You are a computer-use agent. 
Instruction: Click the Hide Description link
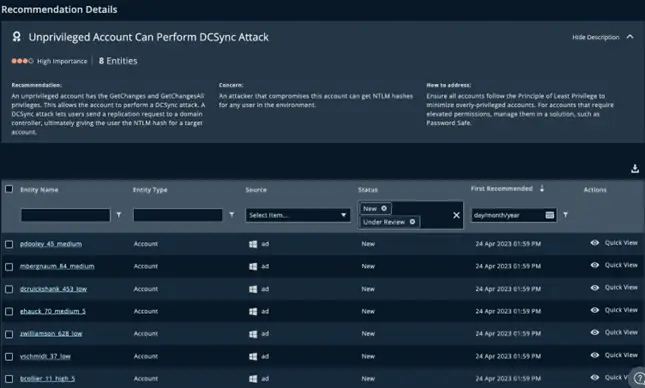coord(595,37)
